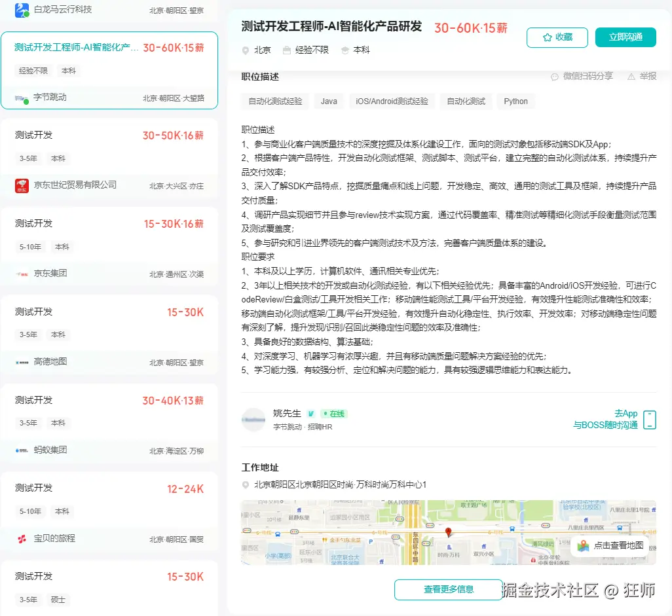
Task: Select 字节跳动 测试开发工程师 job card
Action: [x=109, y=70]
